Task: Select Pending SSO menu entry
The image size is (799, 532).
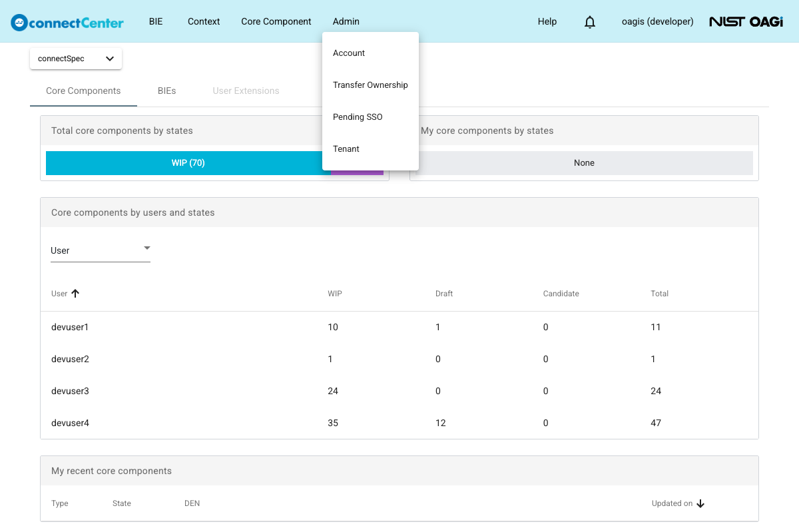Action: pos(370,117)
